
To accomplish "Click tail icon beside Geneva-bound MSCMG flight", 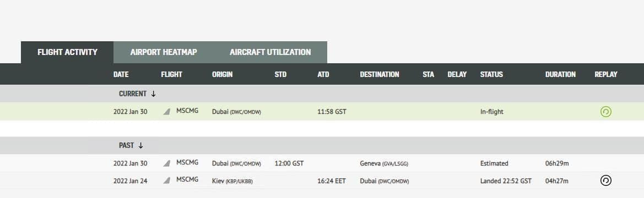I will tap(166, 163).
